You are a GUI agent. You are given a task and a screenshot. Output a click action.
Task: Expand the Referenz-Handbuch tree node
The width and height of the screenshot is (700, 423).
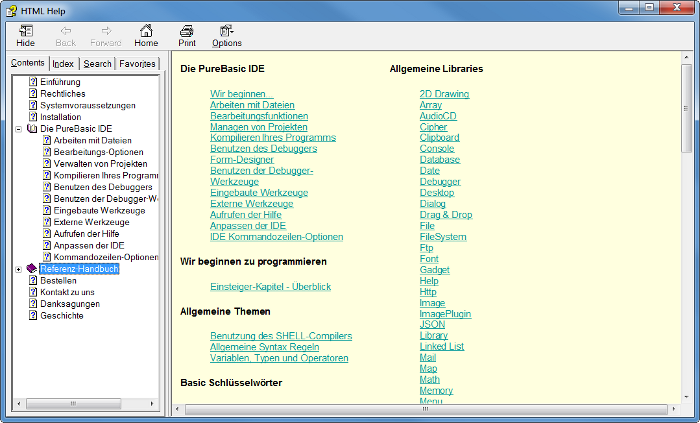(18, 270)
